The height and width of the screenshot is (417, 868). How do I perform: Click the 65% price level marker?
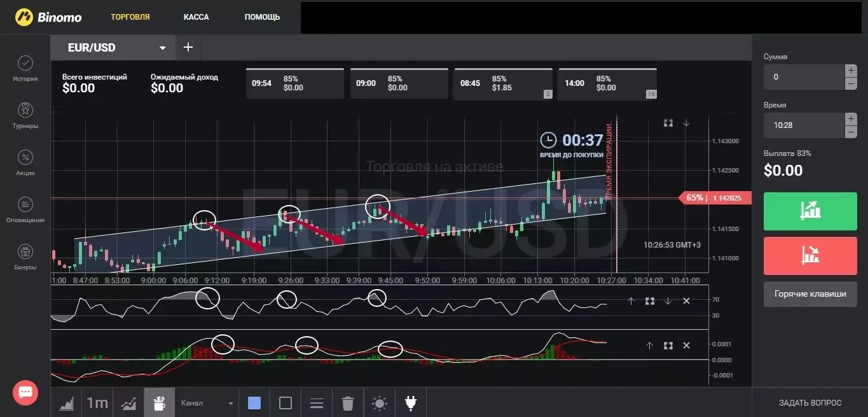pos(715,198)
